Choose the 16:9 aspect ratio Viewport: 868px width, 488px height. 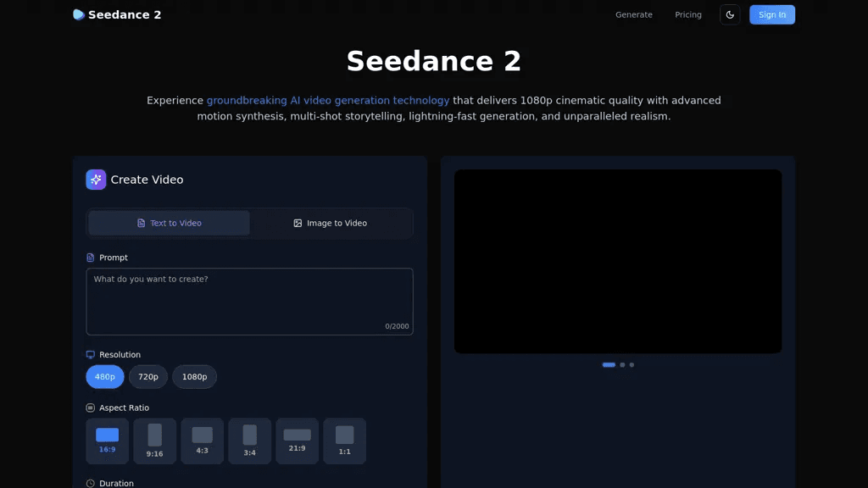tap(108, 441)
